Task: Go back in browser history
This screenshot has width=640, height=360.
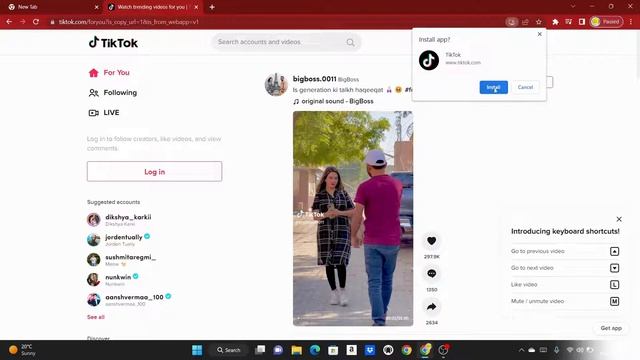Action: click(9, 22)
